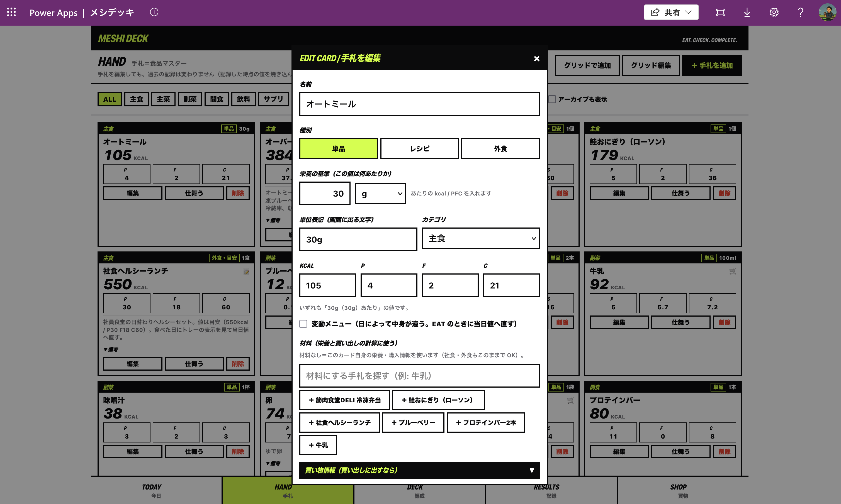
Task: Close the EDIT CARD dialog
Action: pyautogui.click(x=536, y=59)
